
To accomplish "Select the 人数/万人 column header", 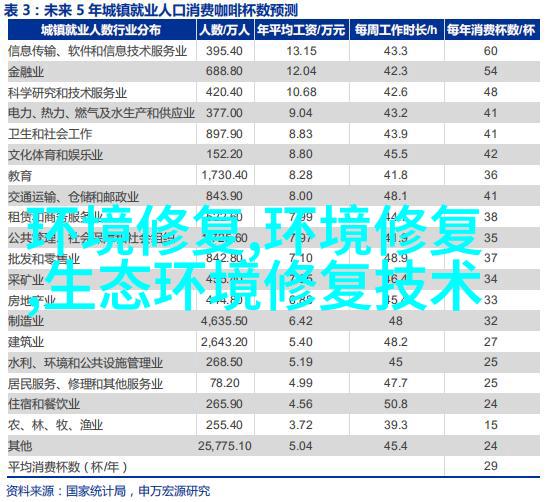I will click(x=225, y=30).
